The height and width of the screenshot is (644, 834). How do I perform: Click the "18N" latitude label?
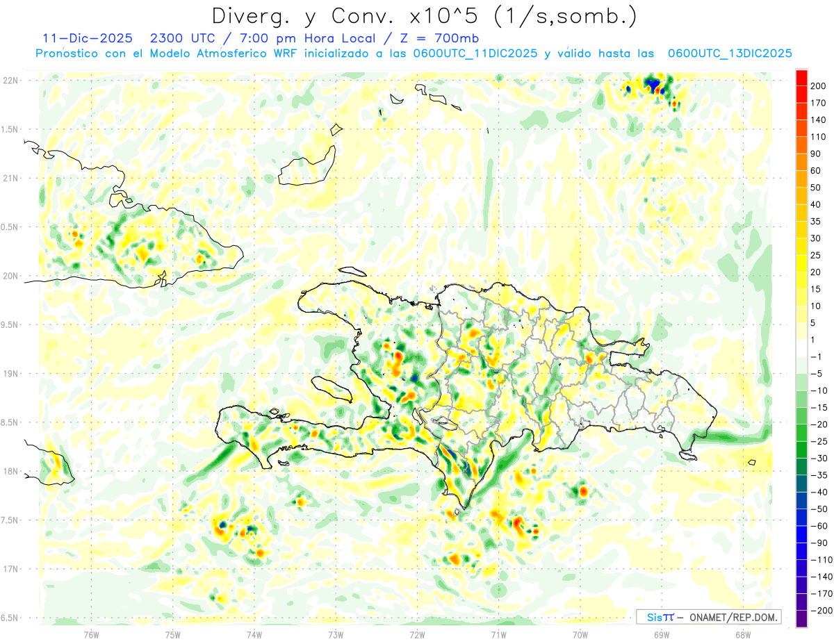(12, 471)
